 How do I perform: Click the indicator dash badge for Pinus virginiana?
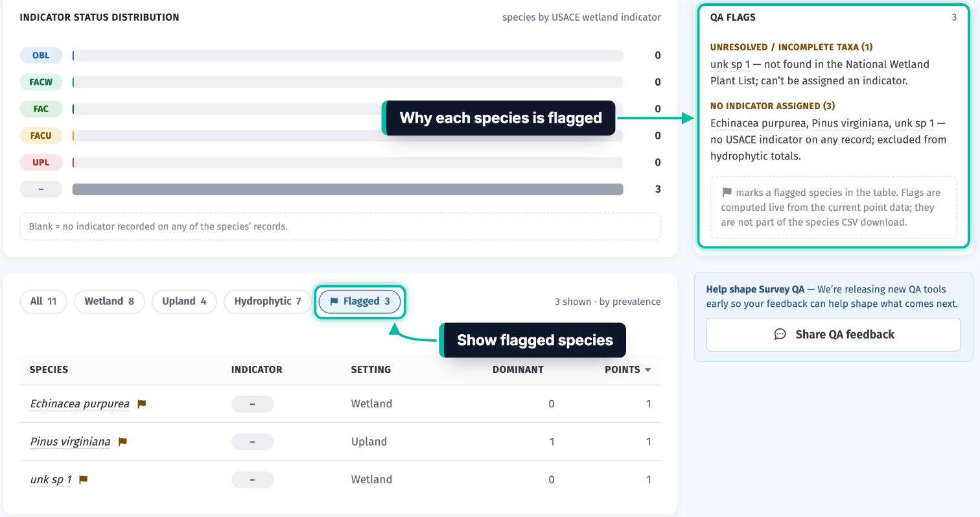(x=253, y=442)
